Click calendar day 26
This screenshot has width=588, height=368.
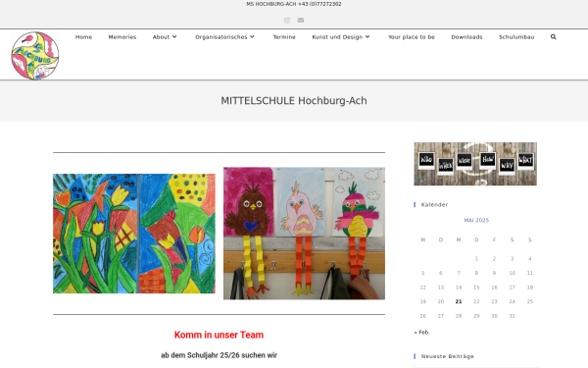tap(422, 316)
